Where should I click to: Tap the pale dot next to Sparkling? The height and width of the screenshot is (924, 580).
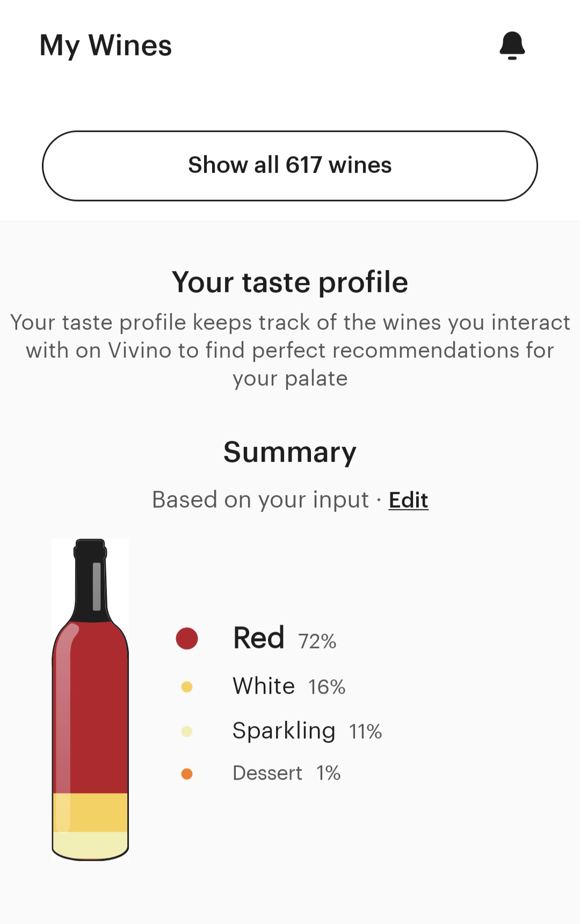[187, 731]
